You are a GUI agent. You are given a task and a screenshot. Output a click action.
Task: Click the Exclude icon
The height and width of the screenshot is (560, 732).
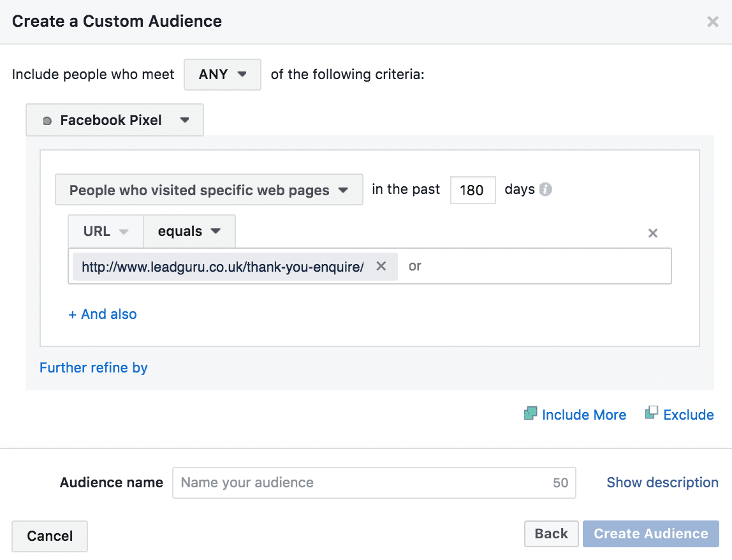point(652,413)
